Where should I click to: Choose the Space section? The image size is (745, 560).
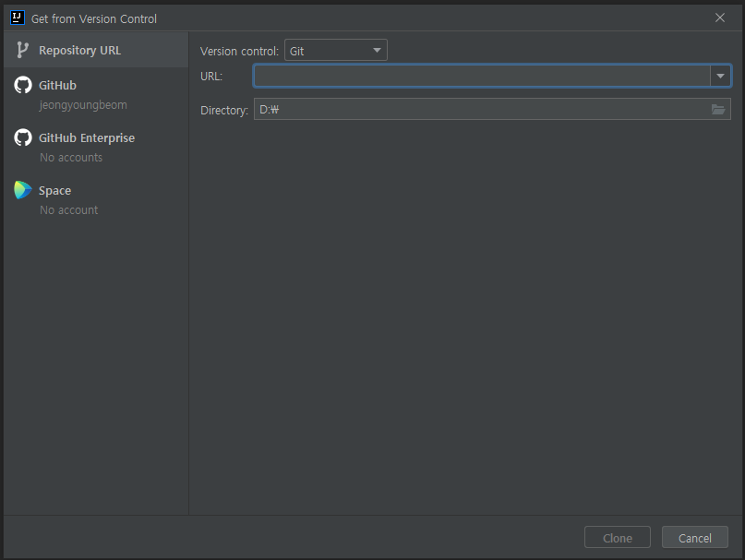[96, 199]
